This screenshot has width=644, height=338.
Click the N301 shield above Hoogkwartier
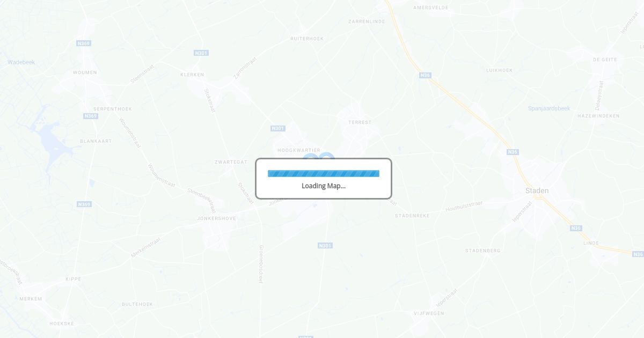click(278, 128)
